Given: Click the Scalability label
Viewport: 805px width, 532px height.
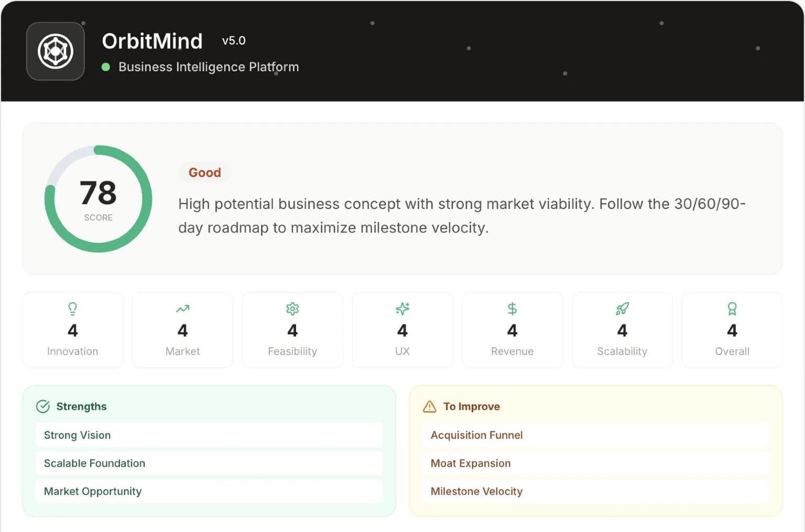Looking at the screenshot, I should click(x=622, y=351).
